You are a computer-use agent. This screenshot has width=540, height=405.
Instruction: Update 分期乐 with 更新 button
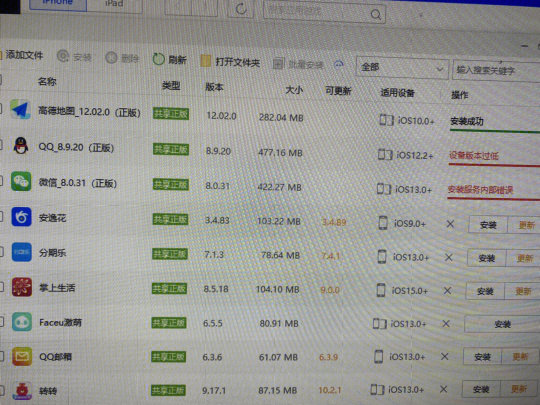click(x=523, y=258)
